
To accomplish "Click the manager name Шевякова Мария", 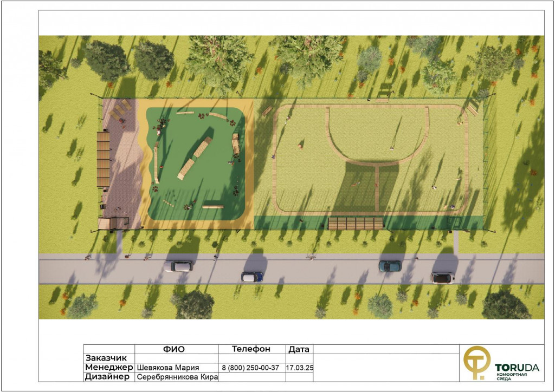I will click(x=168, y=368).
